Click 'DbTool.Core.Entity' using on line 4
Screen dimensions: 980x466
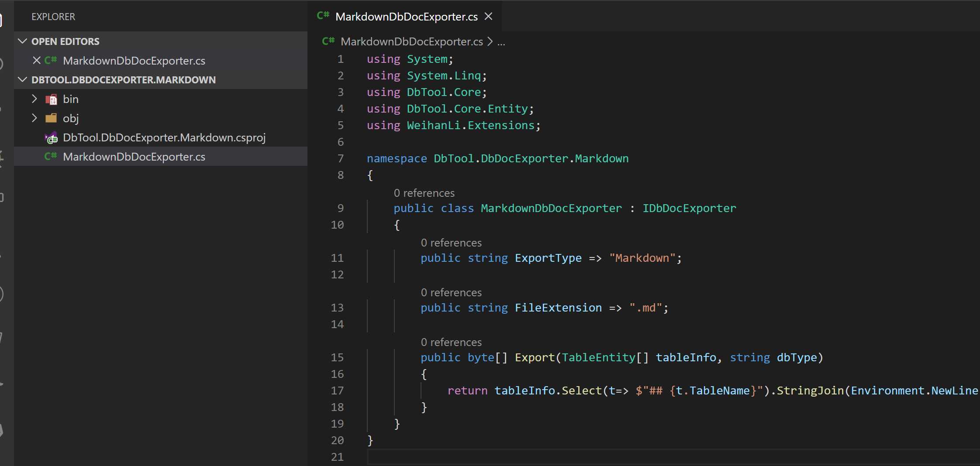pyautogui.click(x=467, y=109)
